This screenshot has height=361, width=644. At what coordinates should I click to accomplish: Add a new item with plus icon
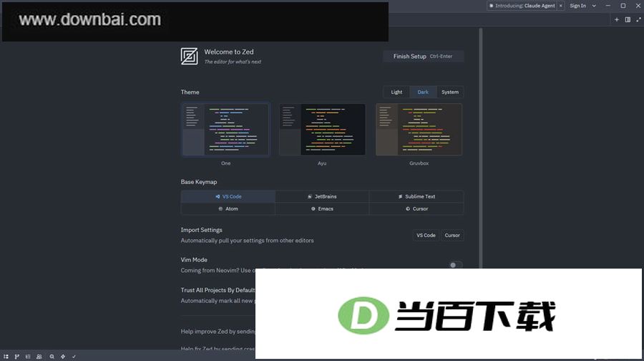pos(617,19)
